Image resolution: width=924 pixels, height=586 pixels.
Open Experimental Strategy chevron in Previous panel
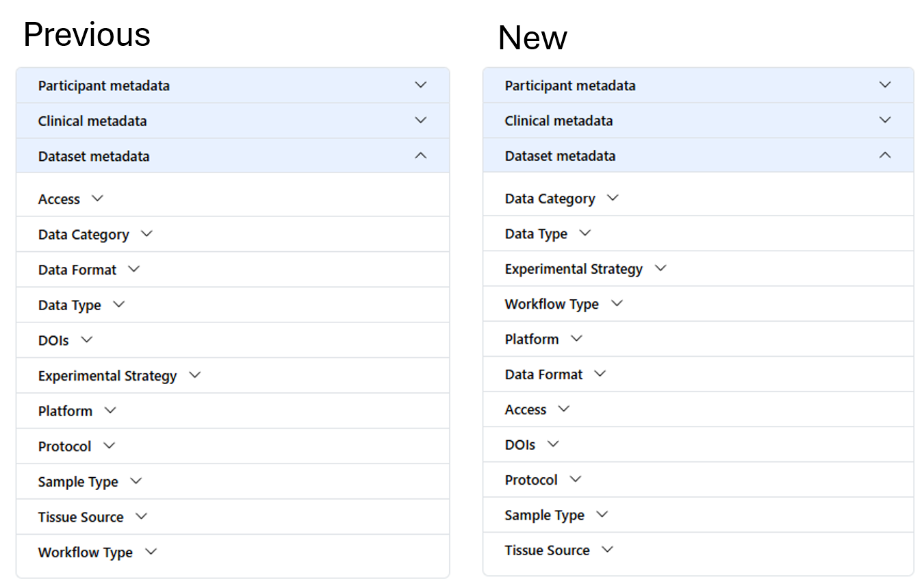click(x=194, y=376)
